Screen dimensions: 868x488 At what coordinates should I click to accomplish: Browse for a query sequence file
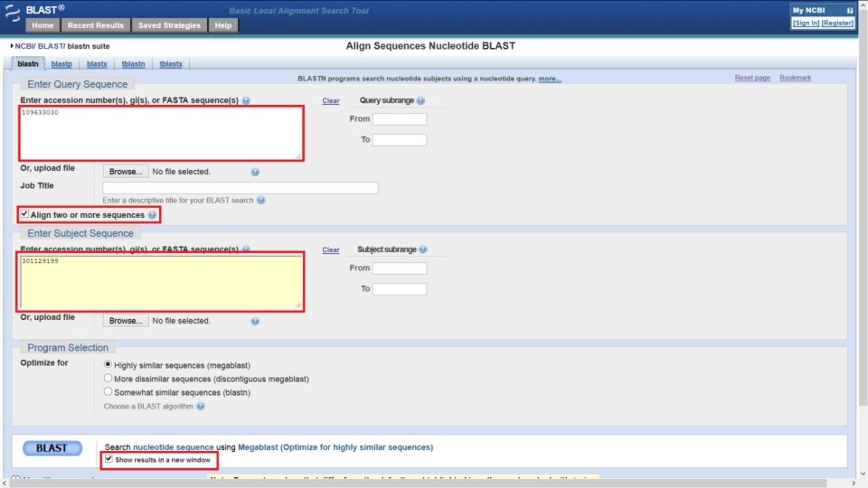pos(126,172)
